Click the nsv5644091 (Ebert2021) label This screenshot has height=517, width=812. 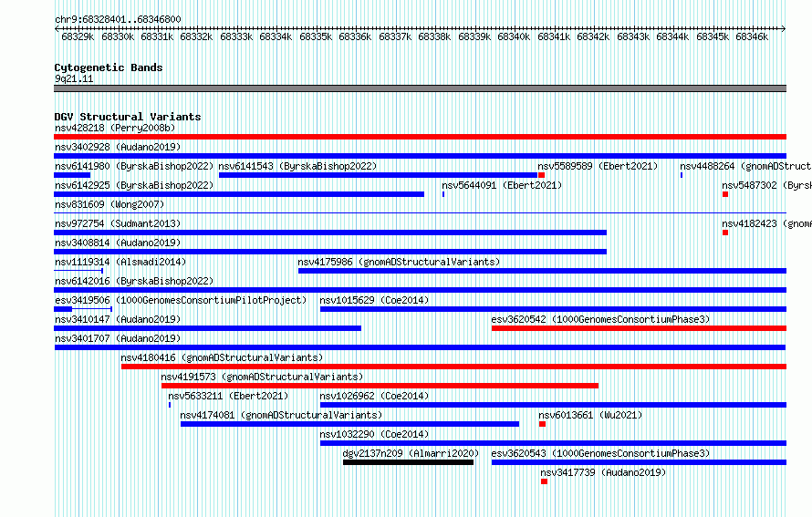(502, 185)
